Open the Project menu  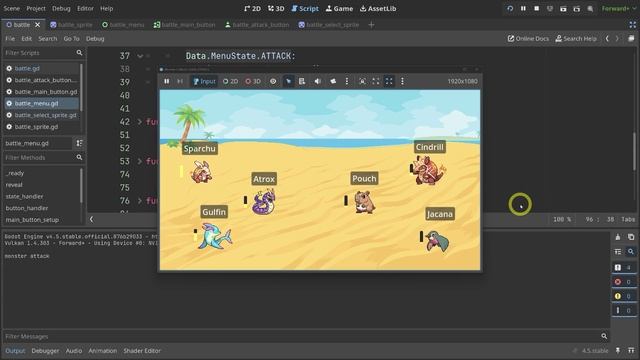tap(36, 8)
